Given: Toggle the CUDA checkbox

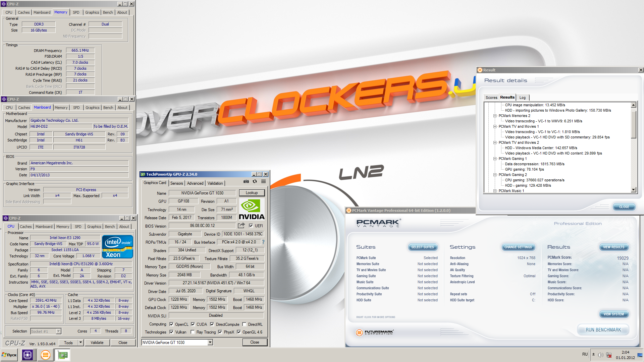Looking at the screenshot, I should [193, 324].
